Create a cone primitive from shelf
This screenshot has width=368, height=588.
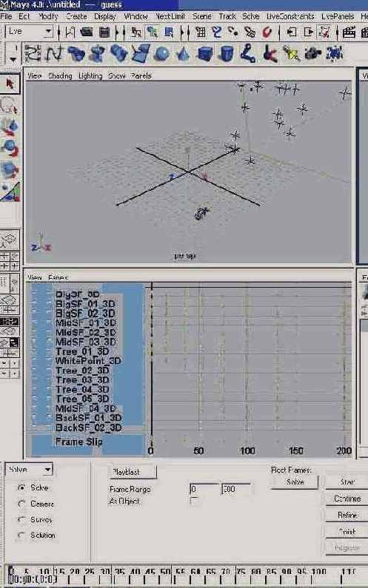click(183, 53)
